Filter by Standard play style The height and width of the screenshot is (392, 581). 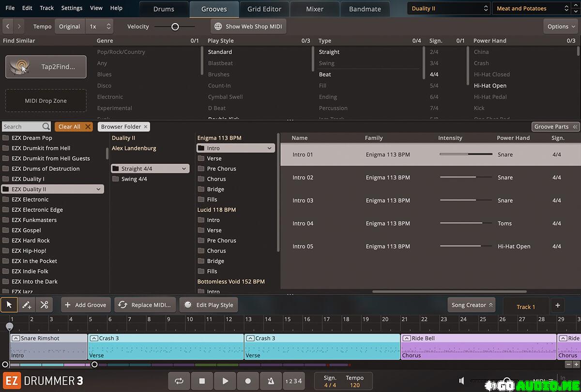(x=220, y=52)
